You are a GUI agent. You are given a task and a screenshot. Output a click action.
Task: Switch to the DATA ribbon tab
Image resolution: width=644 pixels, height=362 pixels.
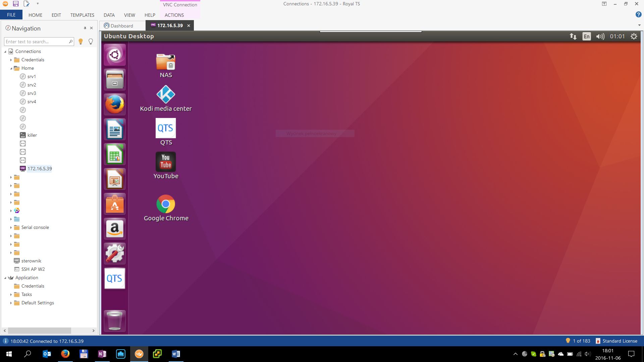point(109,15)
